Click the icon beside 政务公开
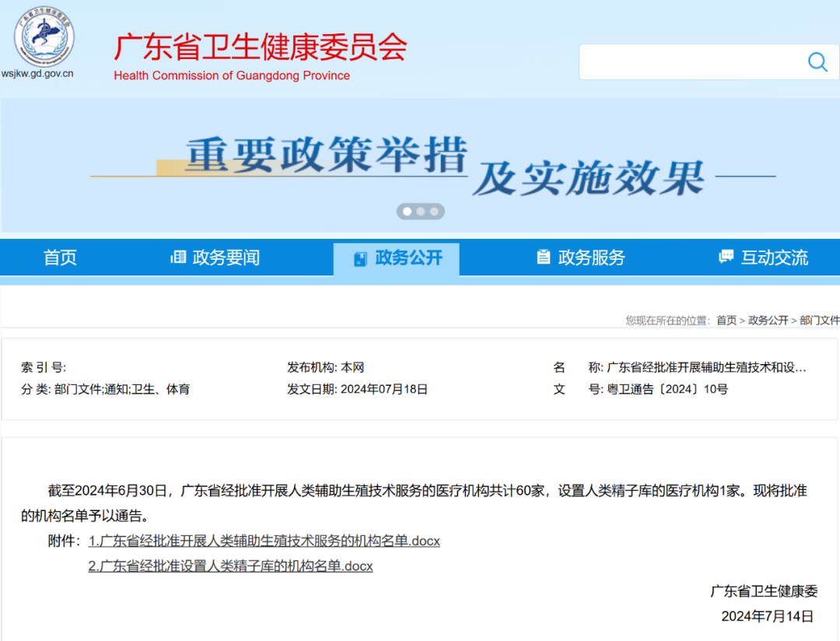 tap(360, 258)
